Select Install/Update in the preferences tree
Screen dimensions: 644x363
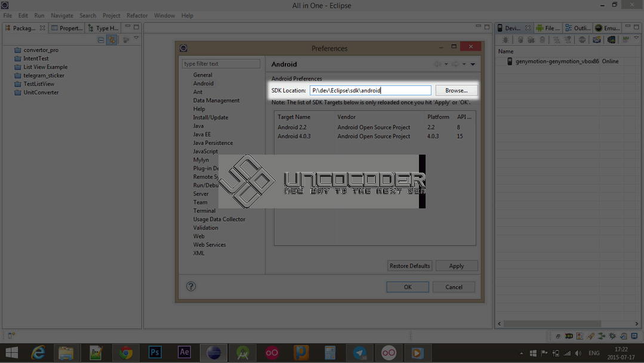point(211,118)
